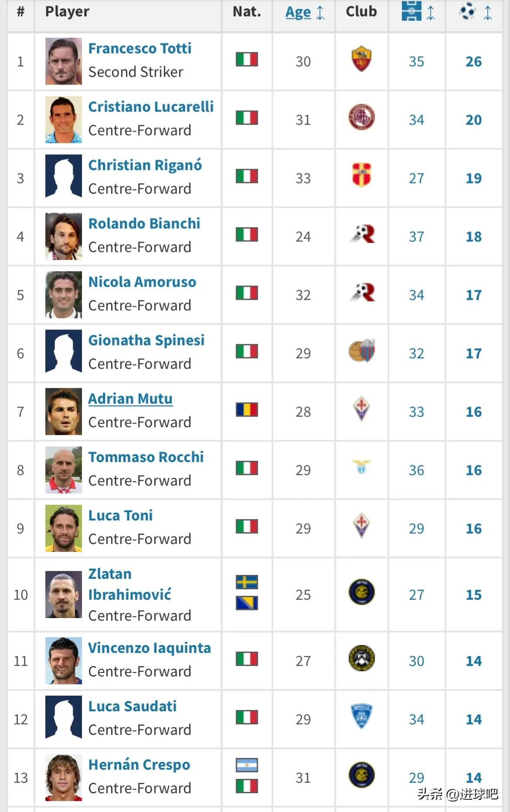Click Sweden flag next to Ibrahimović
Screen dimensions: 510x812
tap(247, 582)
